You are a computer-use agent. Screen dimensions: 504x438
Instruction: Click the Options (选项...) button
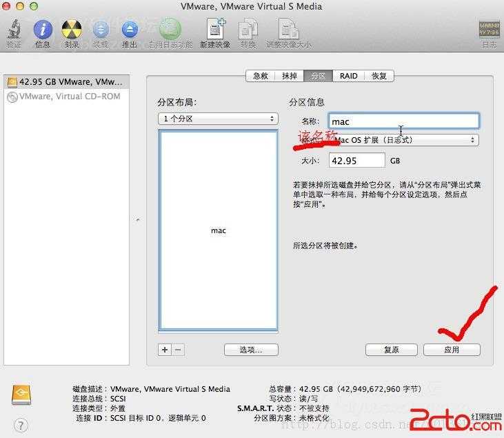[x=251, y=350]
